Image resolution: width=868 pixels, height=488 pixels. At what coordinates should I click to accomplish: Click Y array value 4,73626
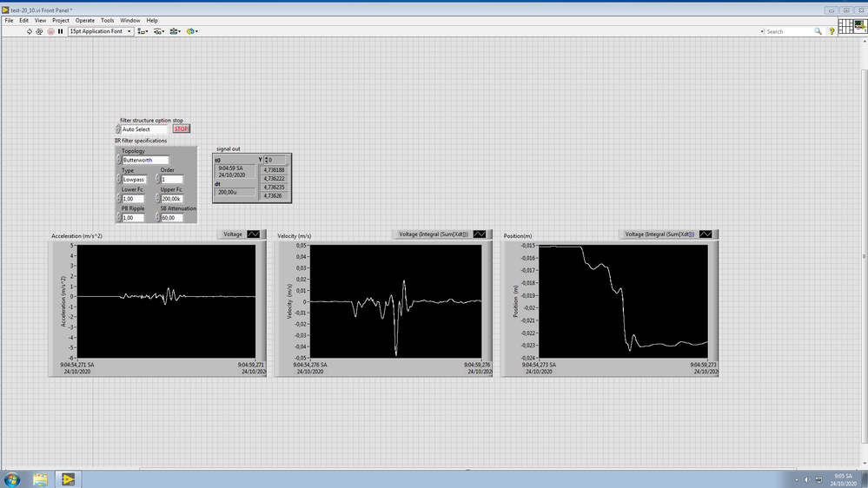274,196
